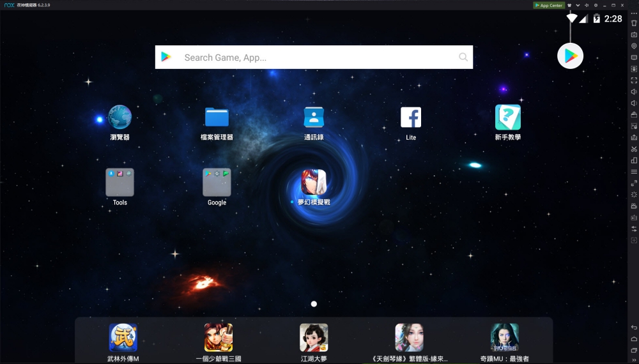Click the battery charging status icon
This screenshot has width=639, height=364.
pos(597,19)
